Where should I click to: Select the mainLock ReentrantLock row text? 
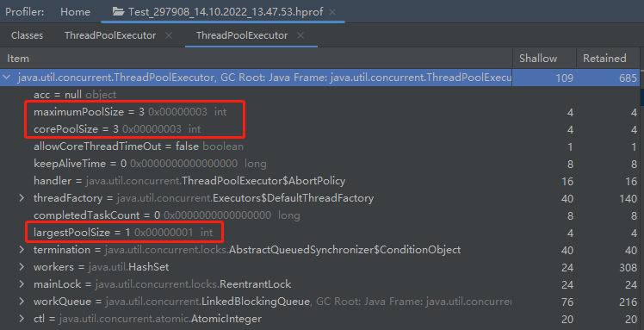[x=162, y=284]
